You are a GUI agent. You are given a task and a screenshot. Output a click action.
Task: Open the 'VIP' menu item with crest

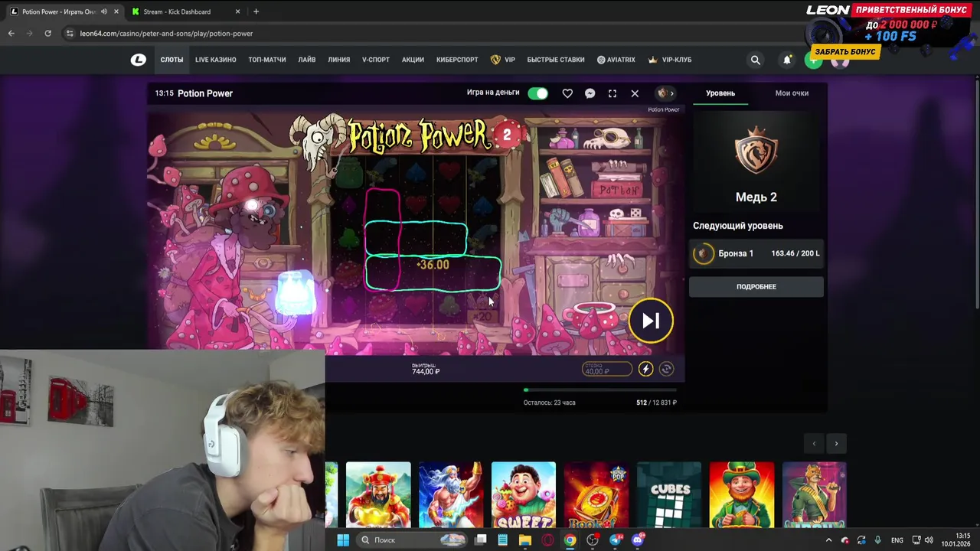pos(503,60)
